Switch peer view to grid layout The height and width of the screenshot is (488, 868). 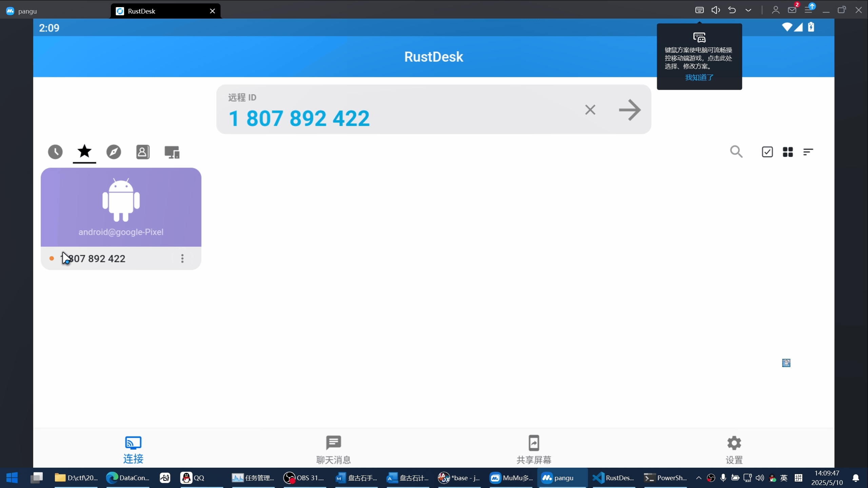[x=788, y=152]
